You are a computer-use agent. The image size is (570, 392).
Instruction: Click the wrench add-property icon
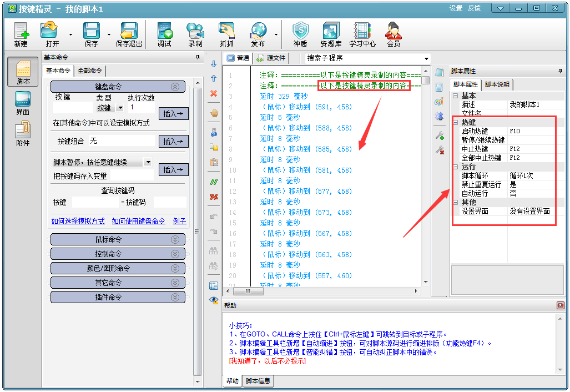(x=440, y=135)
